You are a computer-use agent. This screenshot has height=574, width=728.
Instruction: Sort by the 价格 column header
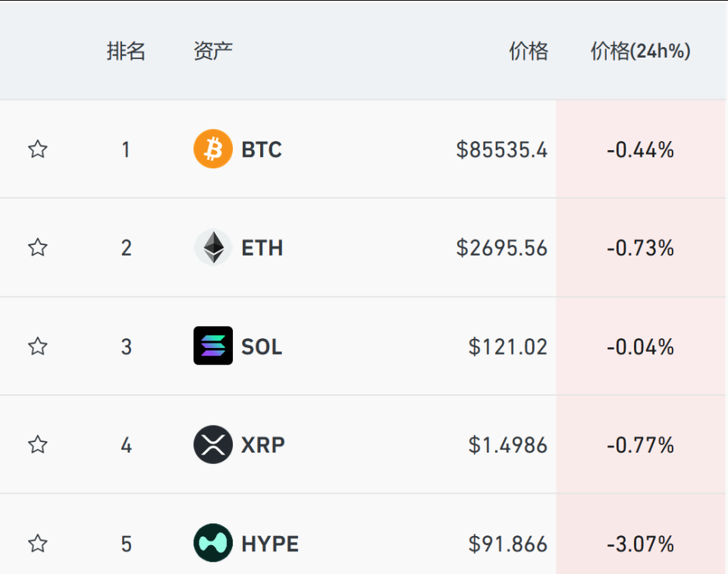coord(529,51)
